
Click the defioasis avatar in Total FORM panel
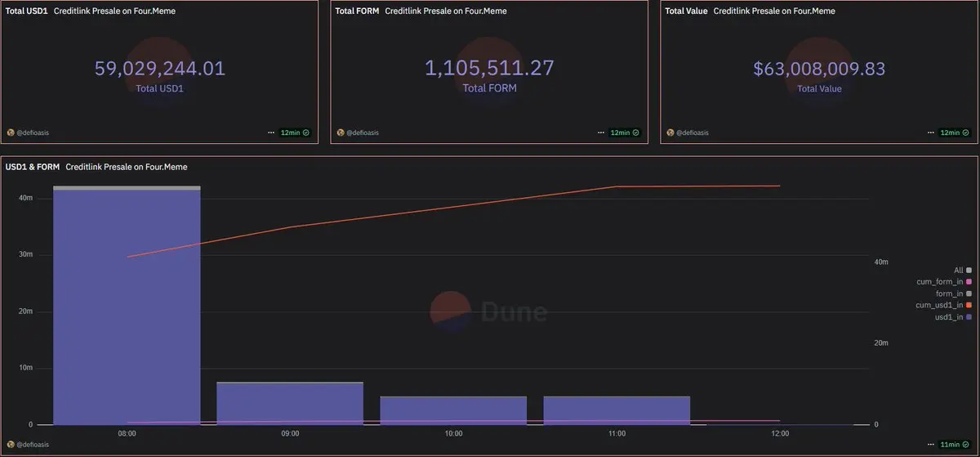(341, 132)
